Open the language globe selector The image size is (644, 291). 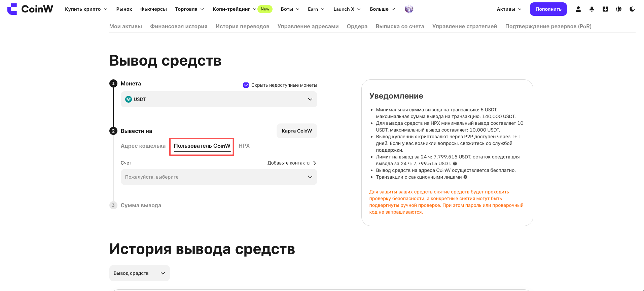618,9
